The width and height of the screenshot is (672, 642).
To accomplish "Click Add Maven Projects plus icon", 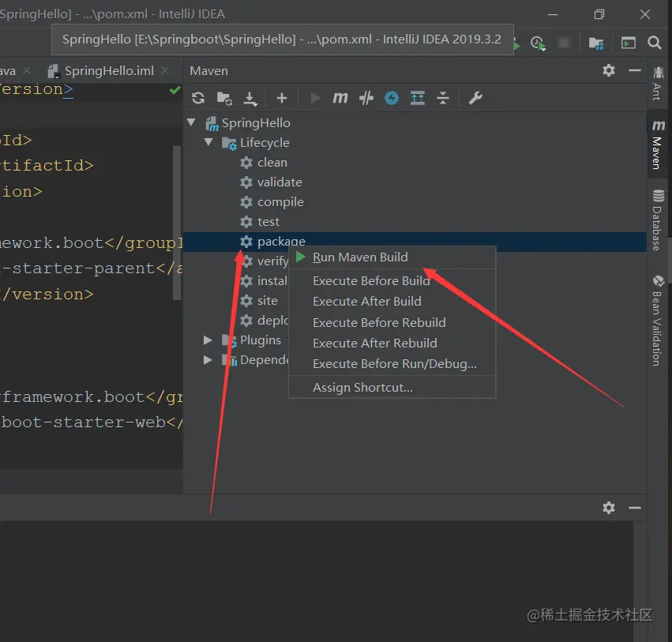I will 282,98.
